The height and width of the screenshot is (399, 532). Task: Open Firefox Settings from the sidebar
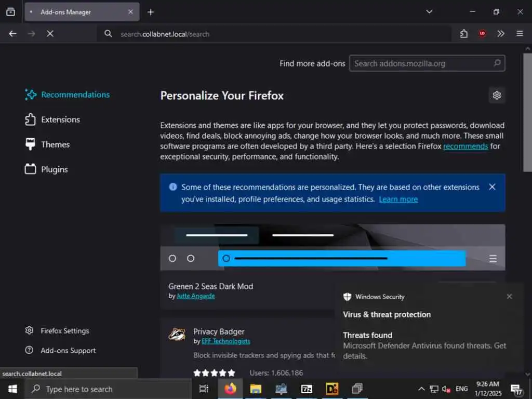tap(57, 331)
